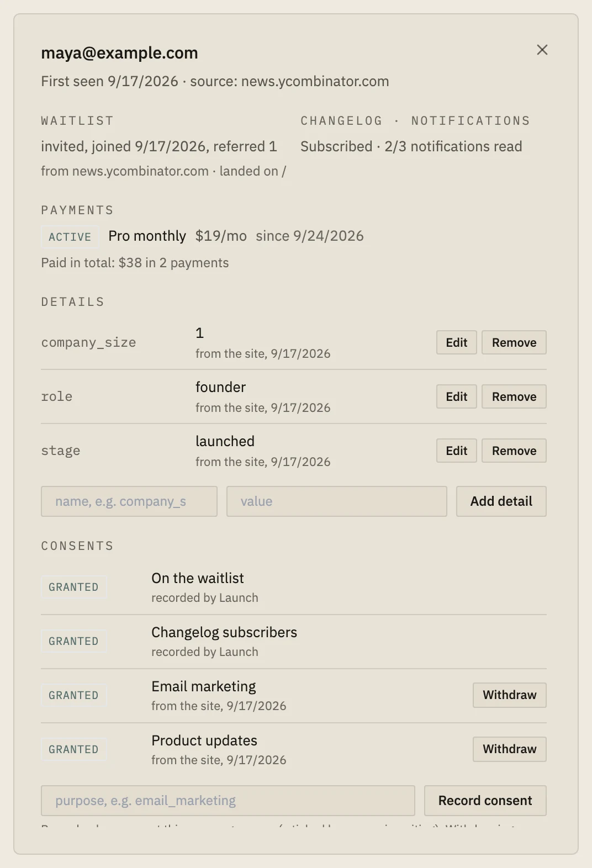The width and height of the screenshot is (592, 868).
Task: Click the PAYMENTS section header
Action: click(x=77, y=210)
